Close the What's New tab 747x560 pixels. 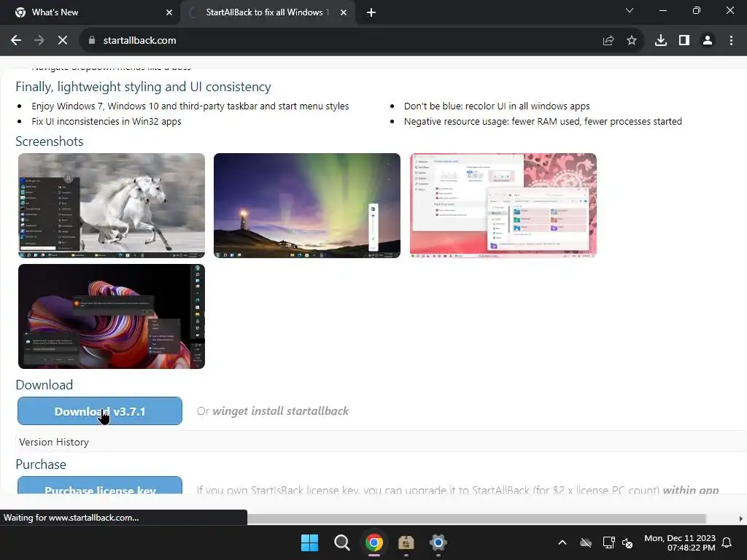tap(169, 12)
